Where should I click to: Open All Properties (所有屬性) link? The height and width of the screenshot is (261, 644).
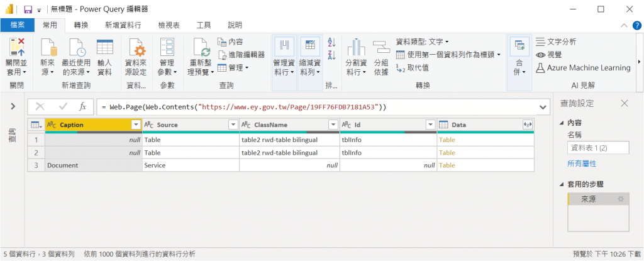[x=582, y=164]
